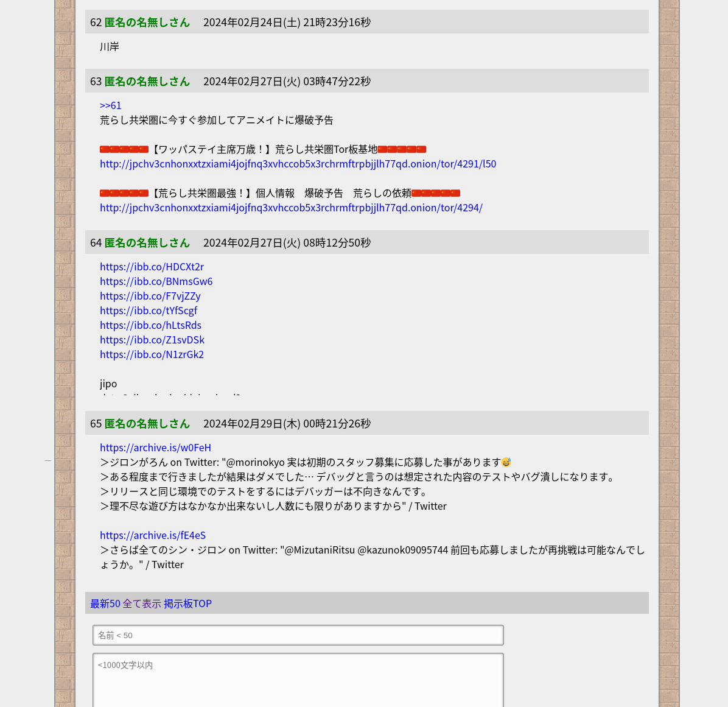Follow the ibb.co/F7vjZZy link

150,296
